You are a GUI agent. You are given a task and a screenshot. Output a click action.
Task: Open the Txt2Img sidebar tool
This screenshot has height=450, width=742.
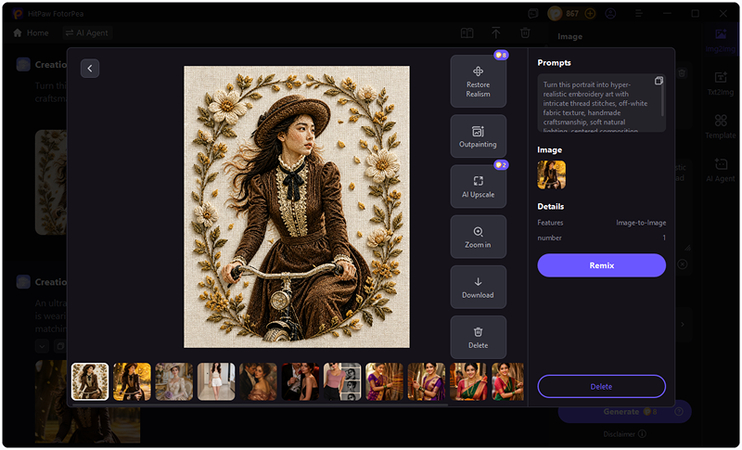click(x=721, y=83)
